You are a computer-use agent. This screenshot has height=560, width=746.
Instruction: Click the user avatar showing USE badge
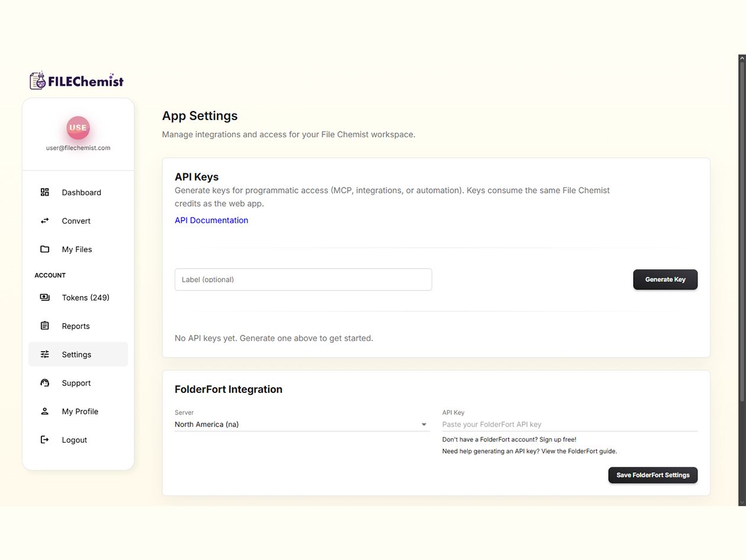point(78,127)
